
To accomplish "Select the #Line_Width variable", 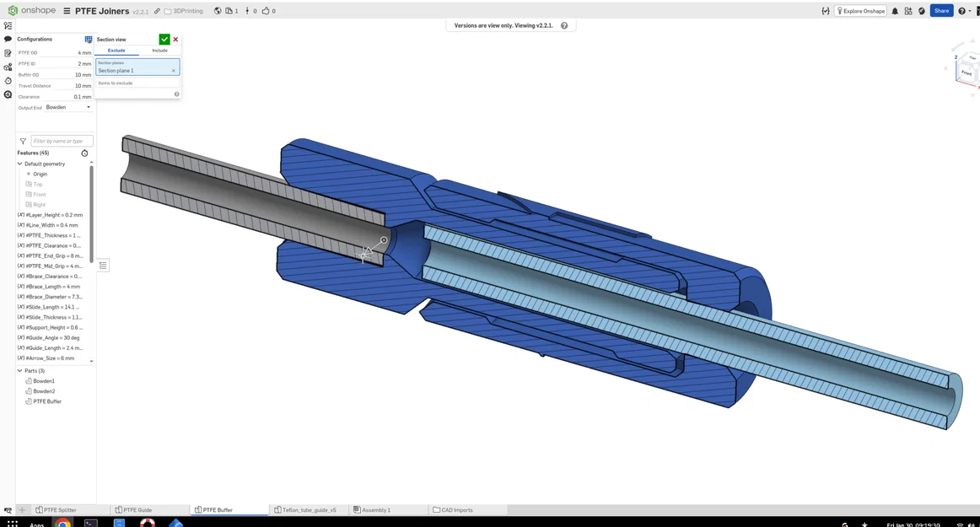I will [x=49, y=225].
